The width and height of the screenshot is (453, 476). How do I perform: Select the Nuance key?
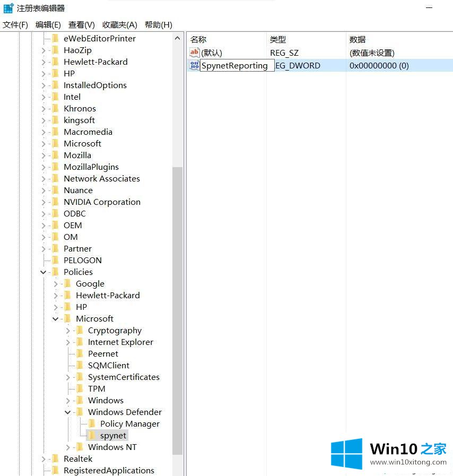coord(78,191)
